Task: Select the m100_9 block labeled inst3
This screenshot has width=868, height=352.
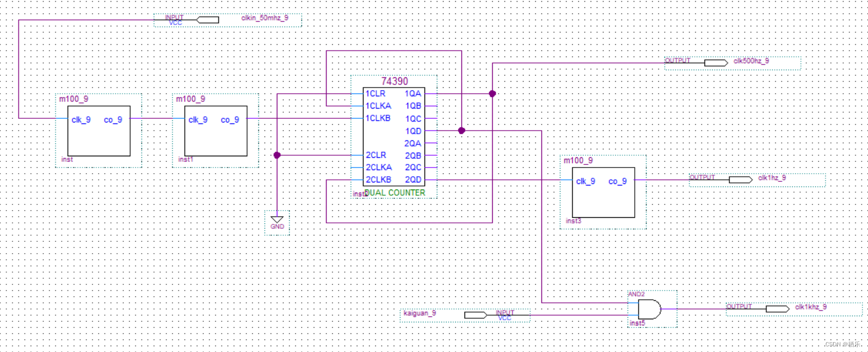Action: pyautogui.click(x=603, y=192)
